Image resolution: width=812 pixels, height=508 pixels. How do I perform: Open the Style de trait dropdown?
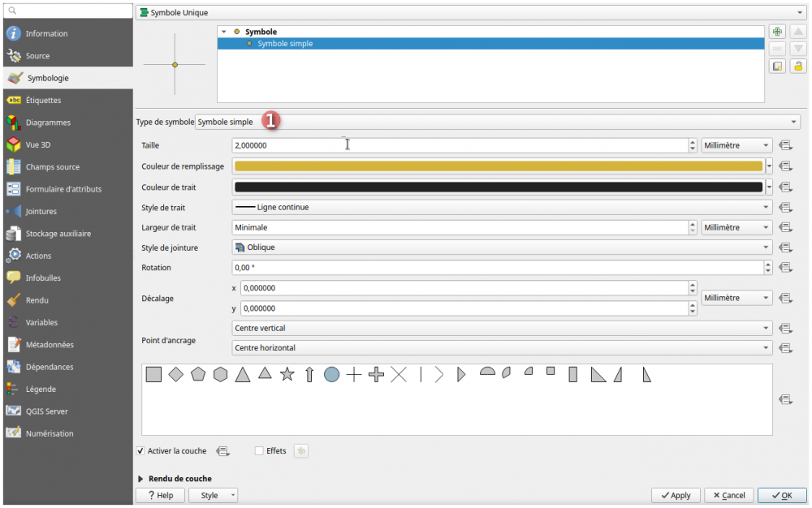point(500,207)
